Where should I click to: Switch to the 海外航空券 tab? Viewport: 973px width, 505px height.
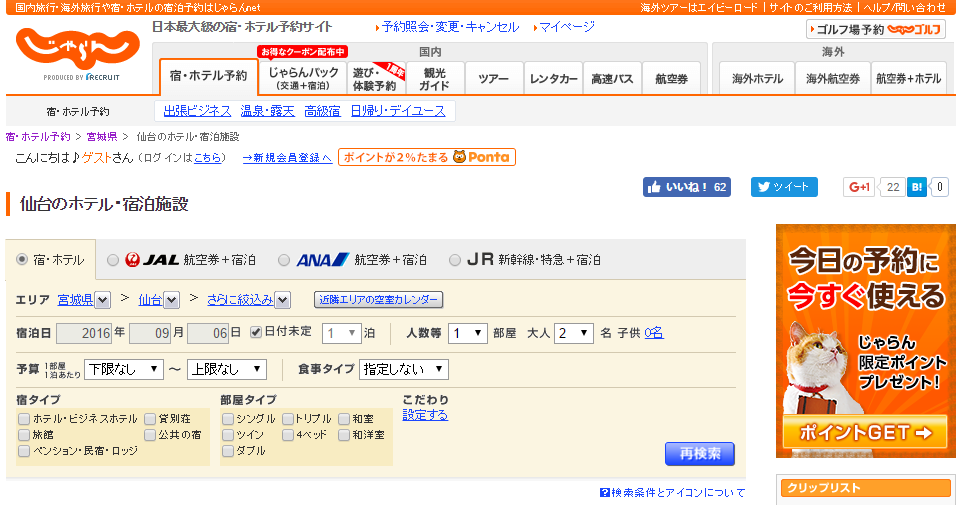833,78
